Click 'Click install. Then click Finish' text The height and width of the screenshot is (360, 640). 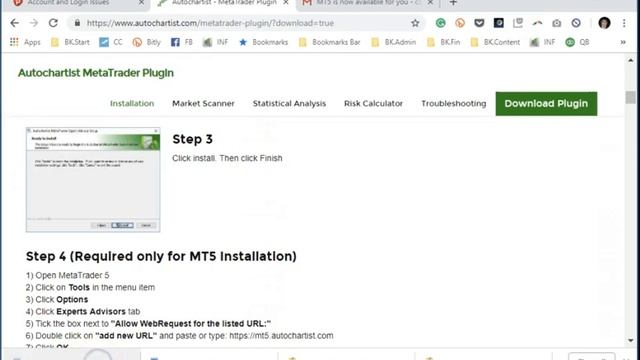(x=227, y=158)
